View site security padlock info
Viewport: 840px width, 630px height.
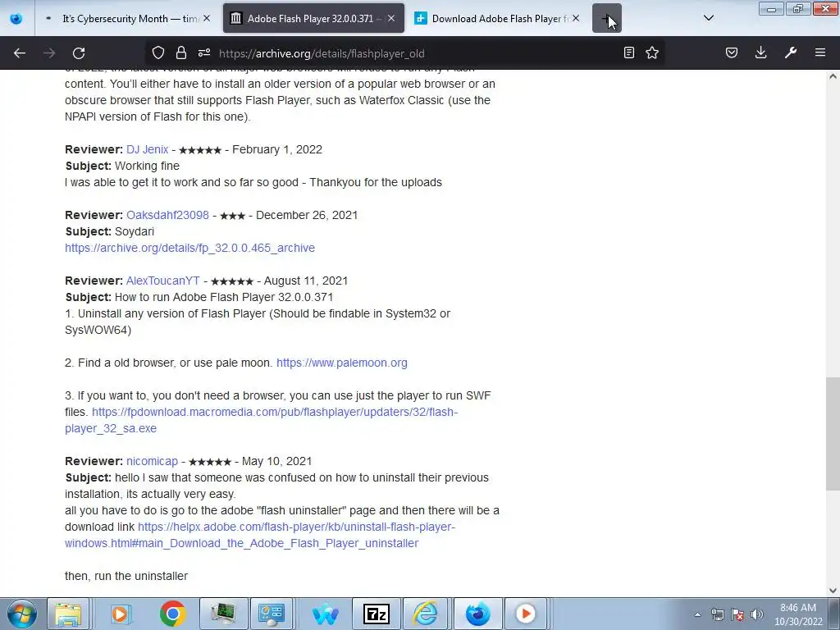click(181, 52)
